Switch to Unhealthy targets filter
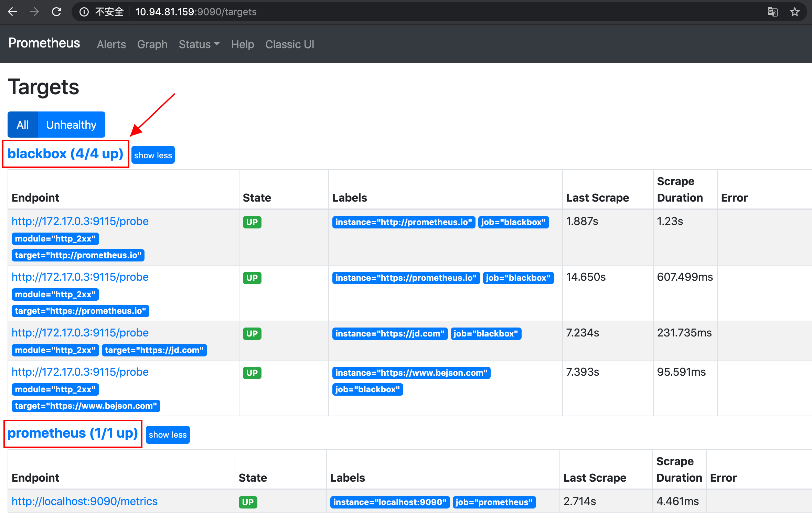 point(71,125)
